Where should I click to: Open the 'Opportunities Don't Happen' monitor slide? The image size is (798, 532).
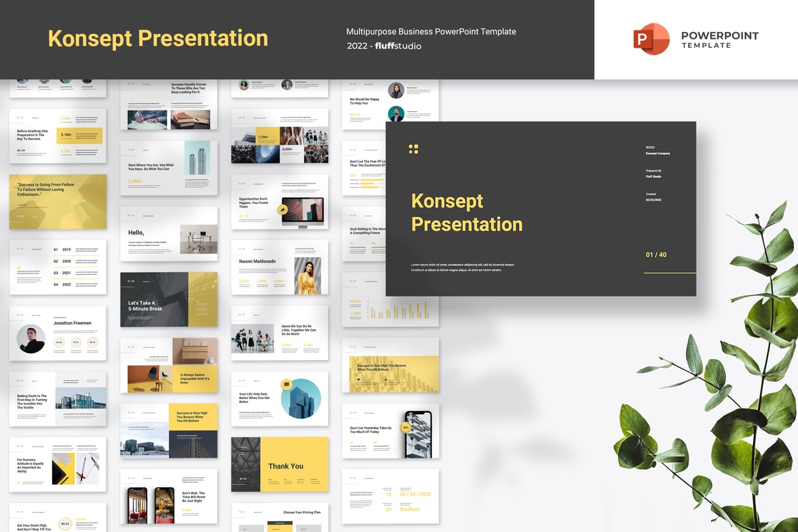(280, 202)
